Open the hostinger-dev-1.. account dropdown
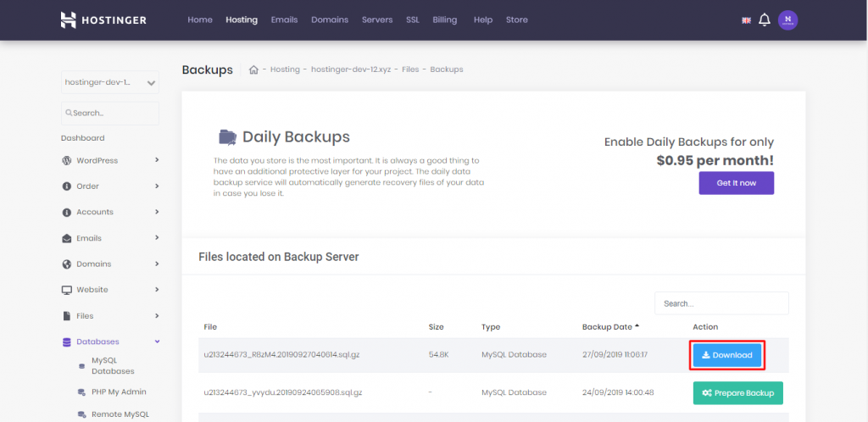This screenshot has width=868, height=422. click(110, 82)
